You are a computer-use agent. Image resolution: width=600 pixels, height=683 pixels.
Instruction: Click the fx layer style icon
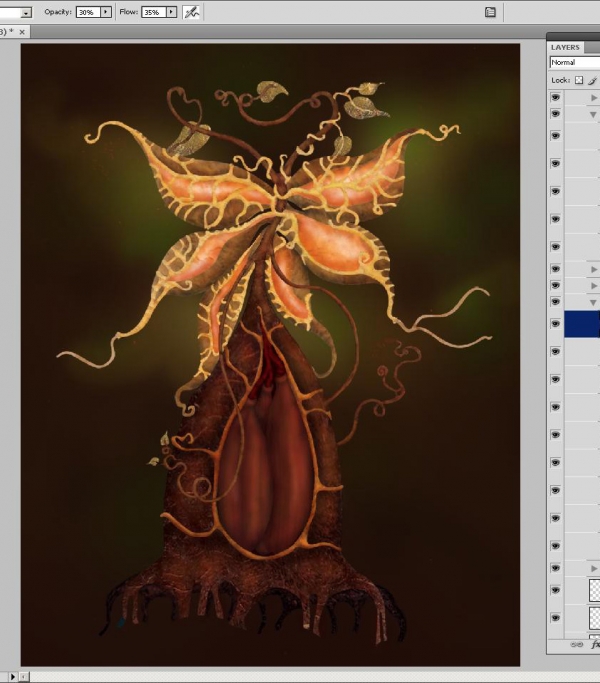[595, 645]
